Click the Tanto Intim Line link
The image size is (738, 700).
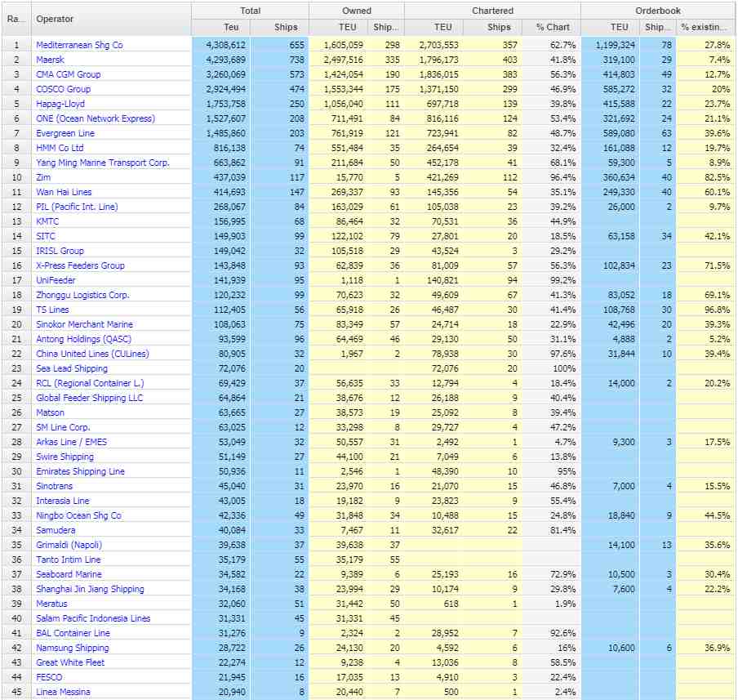pos(69,560)
